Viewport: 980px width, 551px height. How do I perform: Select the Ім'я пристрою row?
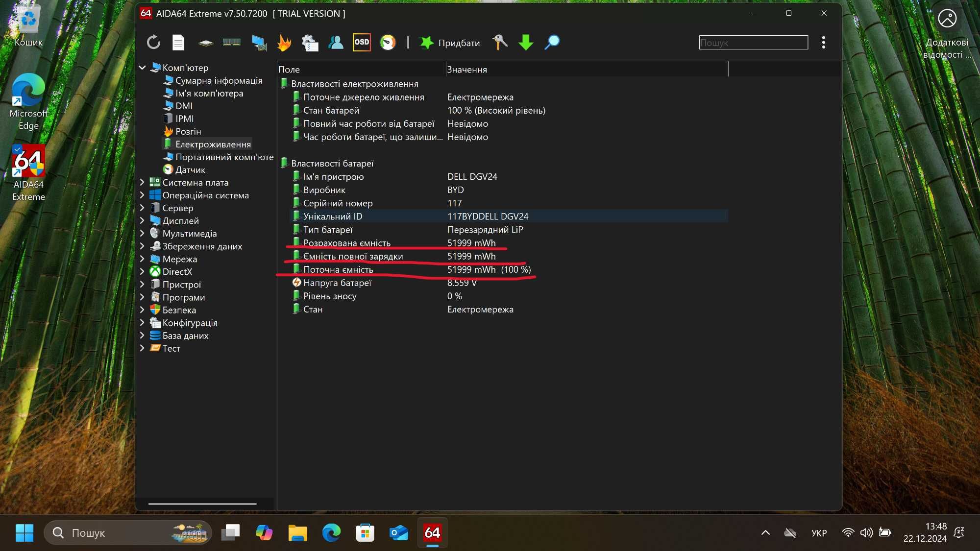509,176
